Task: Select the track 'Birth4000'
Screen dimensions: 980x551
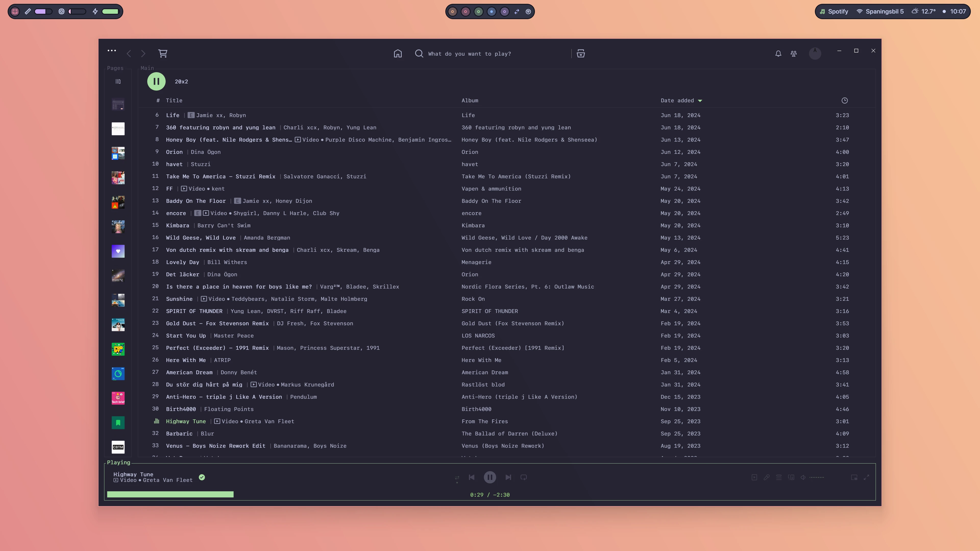Action: (x=181, y=409)
